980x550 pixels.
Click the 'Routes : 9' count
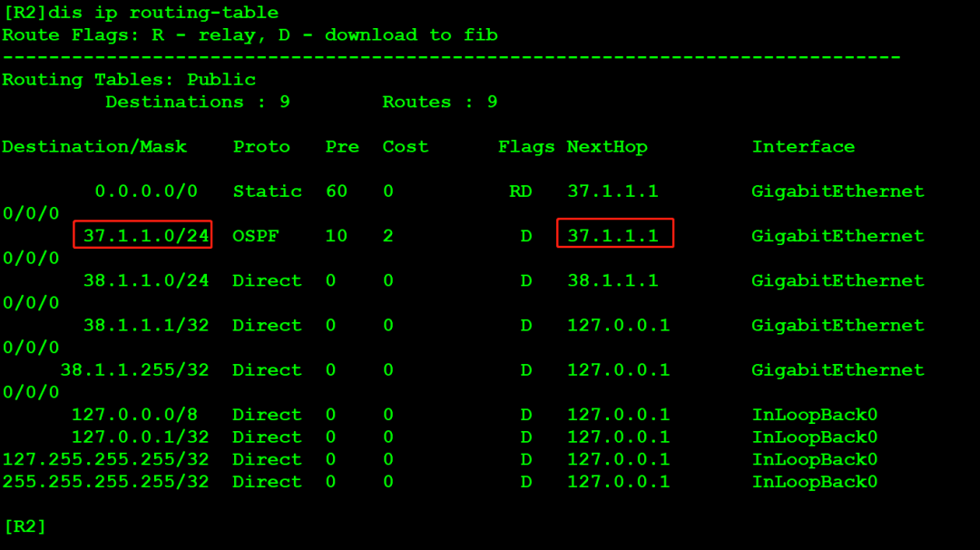[440, 102]
